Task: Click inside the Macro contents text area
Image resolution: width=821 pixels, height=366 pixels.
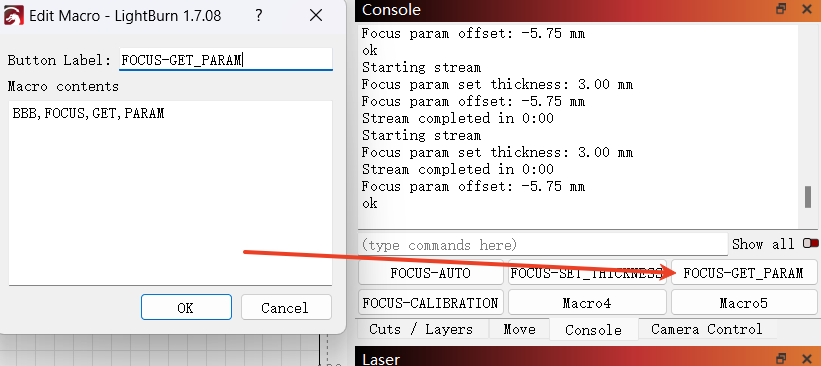Action: (170, 193)
